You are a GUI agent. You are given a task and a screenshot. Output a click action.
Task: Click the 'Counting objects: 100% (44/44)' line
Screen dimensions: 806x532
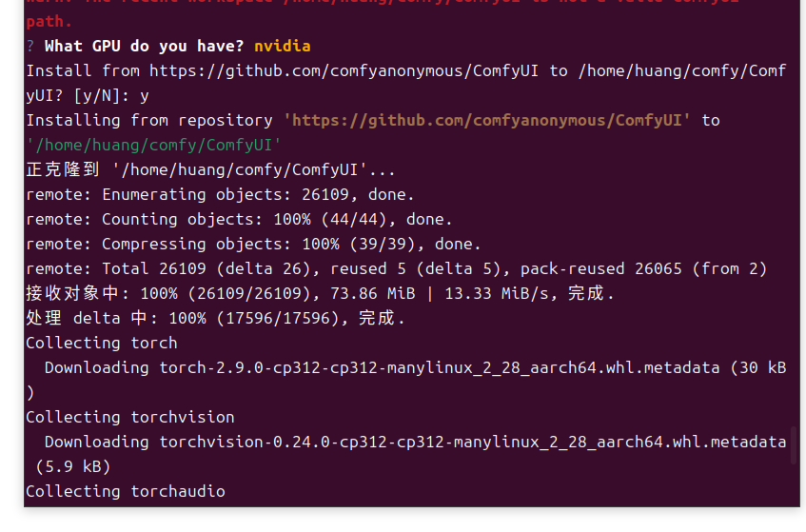click(x=239, y=219)
